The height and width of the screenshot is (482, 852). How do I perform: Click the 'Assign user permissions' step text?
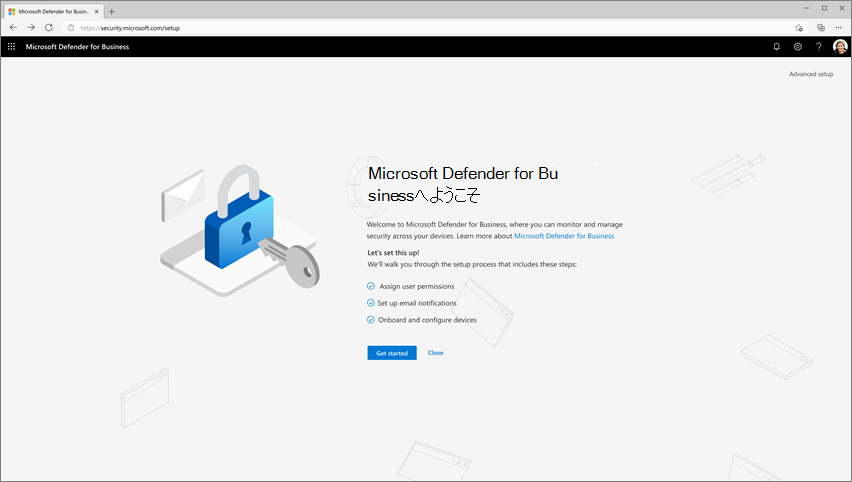coord(417,286)
